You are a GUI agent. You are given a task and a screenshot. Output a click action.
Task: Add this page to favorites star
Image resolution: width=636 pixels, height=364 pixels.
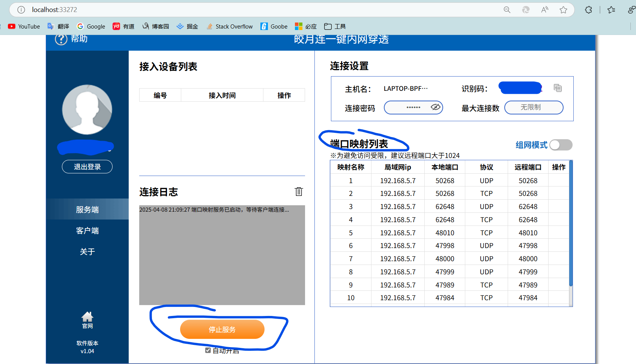(x=563, y=10)
